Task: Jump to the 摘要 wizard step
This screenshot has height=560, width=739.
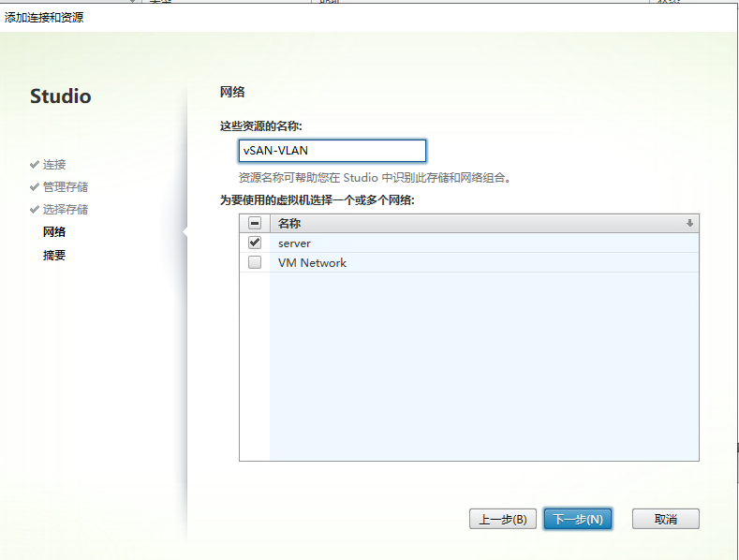Action: pos(54,255)
